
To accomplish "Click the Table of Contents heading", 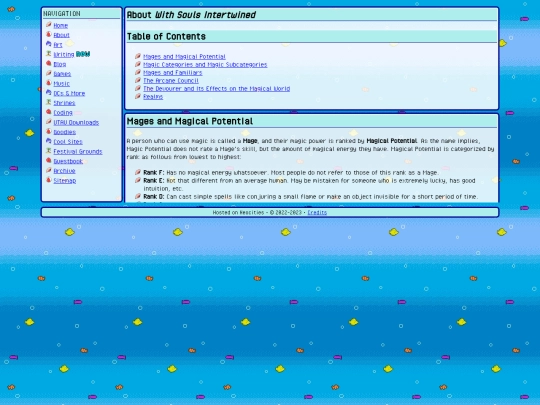I will tap(166, 37).
